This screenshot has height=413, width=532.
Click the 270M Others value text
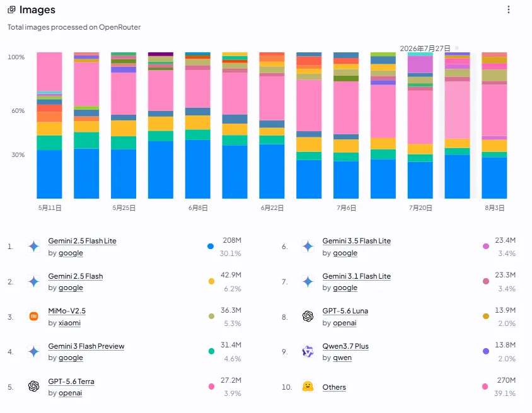click(x=506, y=380)
